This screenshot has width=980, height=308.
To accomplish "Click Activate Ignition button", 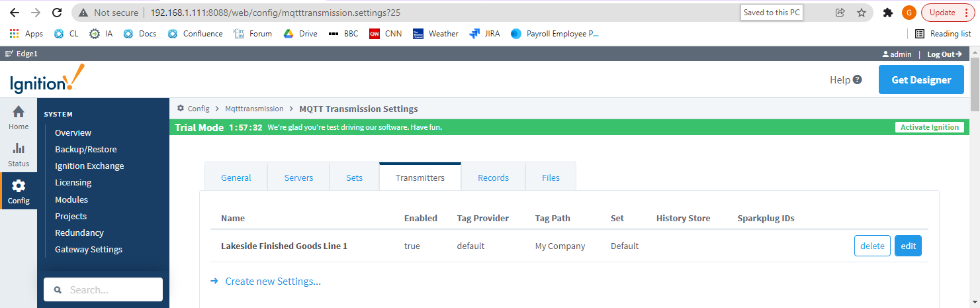I will [x=930, y=127].
